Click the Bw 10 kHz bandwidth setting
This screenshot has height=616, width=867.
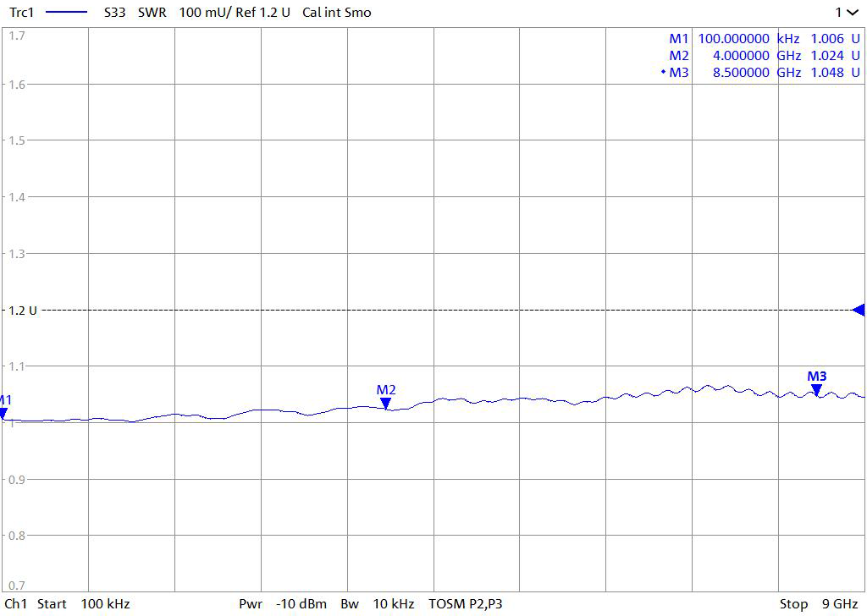[377, 603]
